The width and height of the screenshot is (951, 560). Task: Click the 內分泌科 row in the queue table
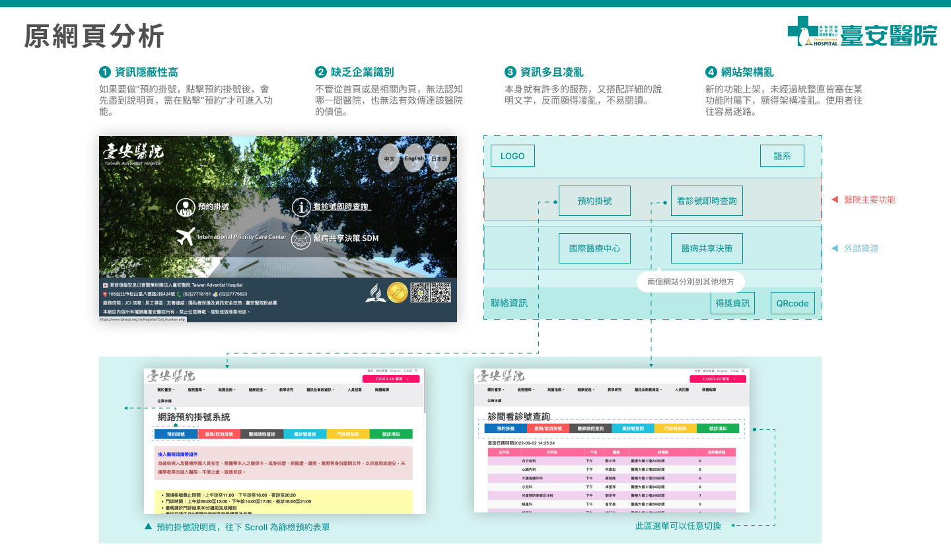[x=612, y=461]
